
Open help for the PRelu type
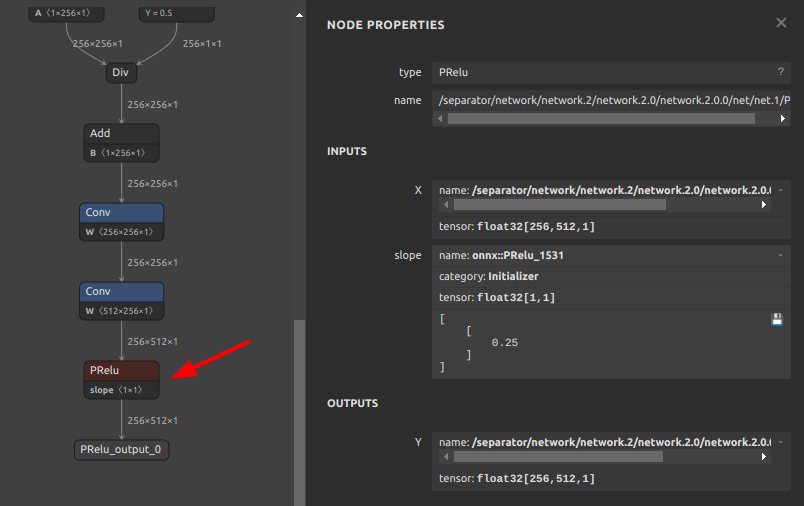[x=781, y=73]
